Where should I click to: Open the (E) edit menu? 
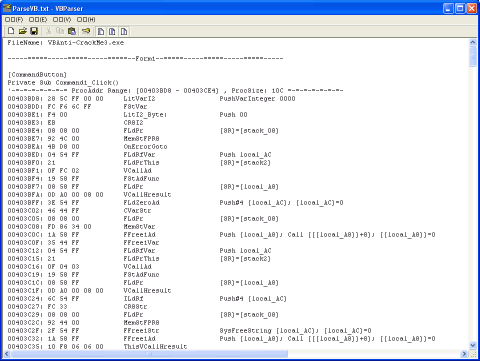pyautogui.click(x=38, y=20)
